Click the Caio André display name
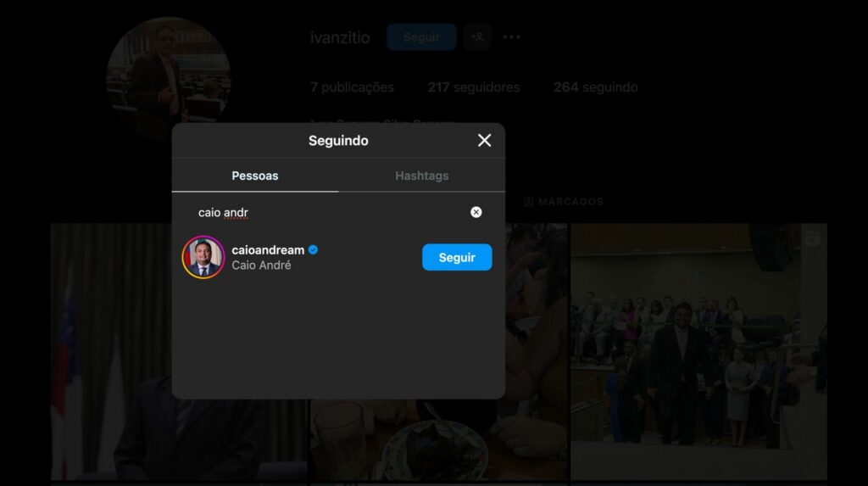This screenshot has height=486, width=868. click(261, 265)
